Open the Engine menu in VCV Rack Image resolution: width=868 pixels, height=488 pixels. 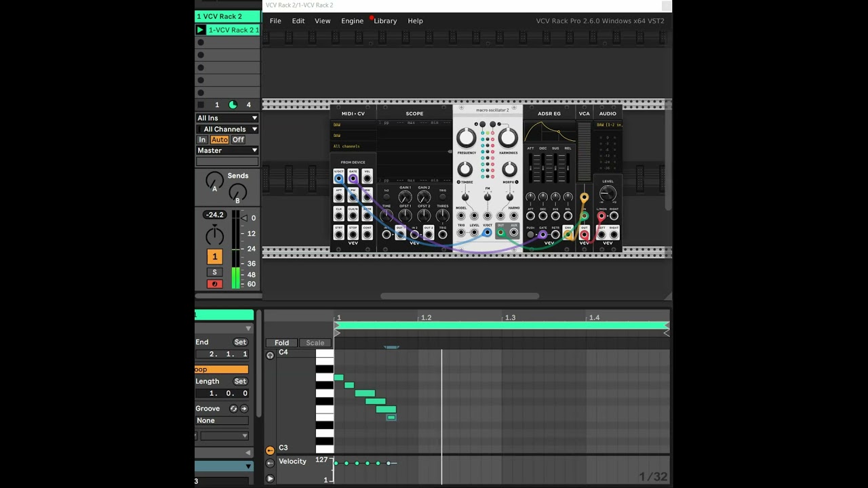[353, 21]
